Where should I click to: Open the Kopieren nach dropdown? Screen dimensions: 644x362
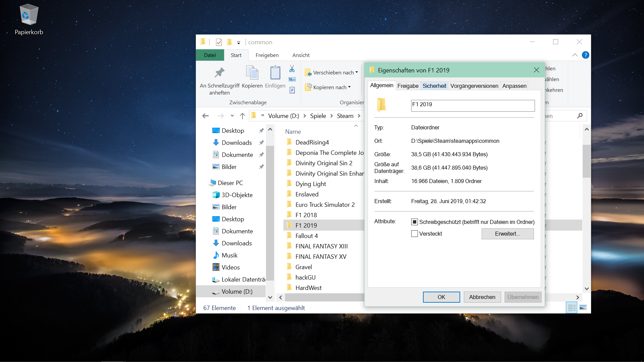pos(328,87)
